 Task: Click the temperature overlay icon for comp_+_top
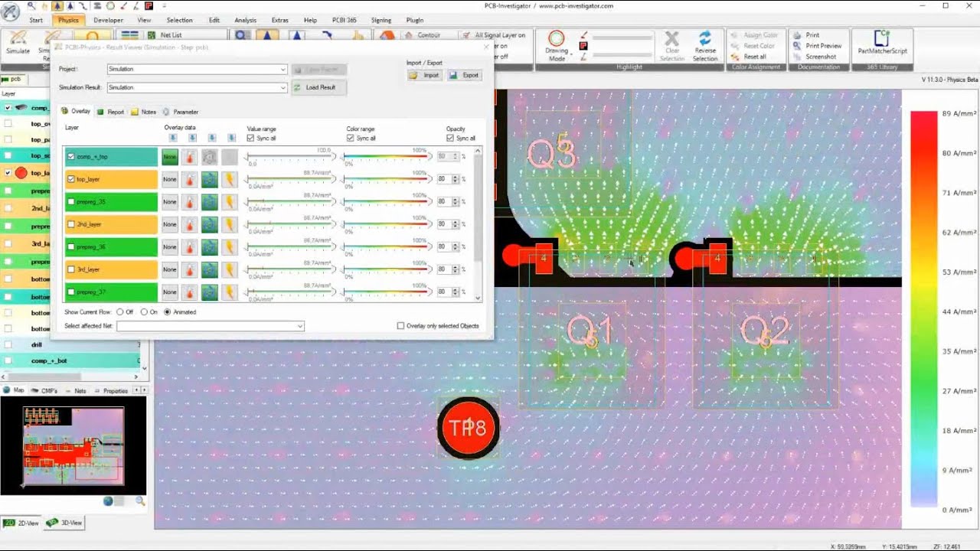[188, 157]
